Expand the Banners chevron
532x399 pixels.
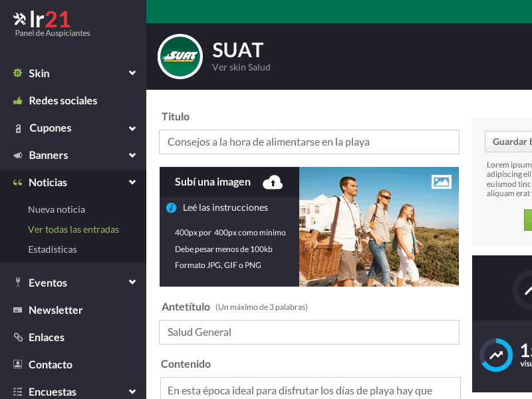click(132, 156)
